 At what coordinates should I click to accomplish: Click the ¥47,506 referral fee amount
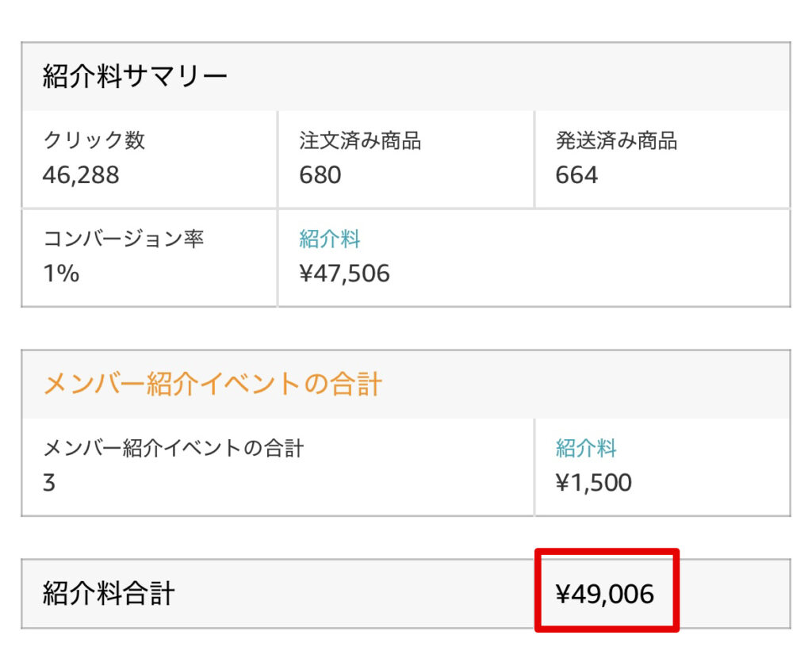point(344,273)
